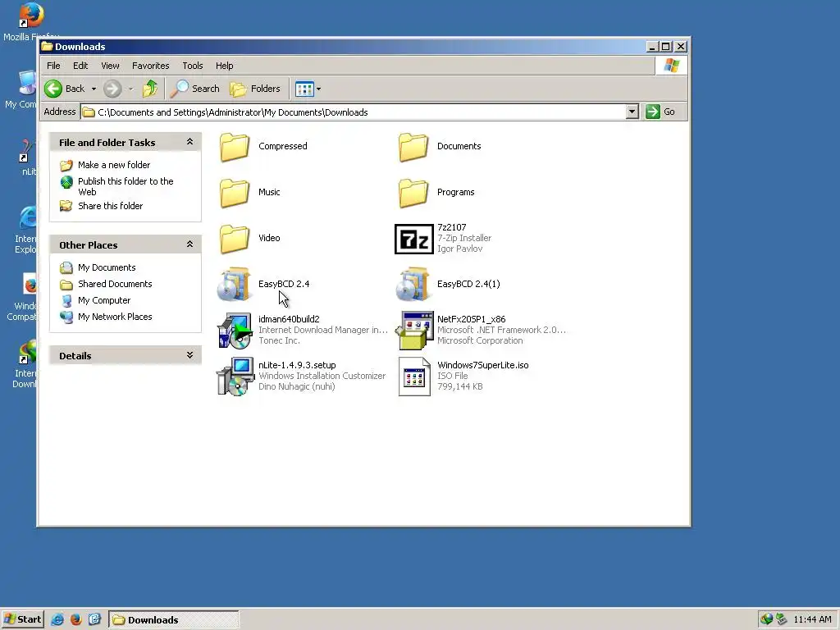Launch Firefox from Quick Launch bar
Viewport: 840px width, 630px height.
[x=75, y=619]
